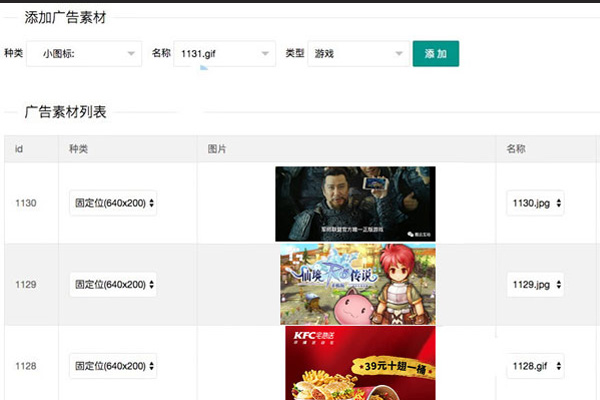Select the anime game banner thumbnail
Image resolution: width=600 pixels, height=400 pixels.
tap(357, 285)
